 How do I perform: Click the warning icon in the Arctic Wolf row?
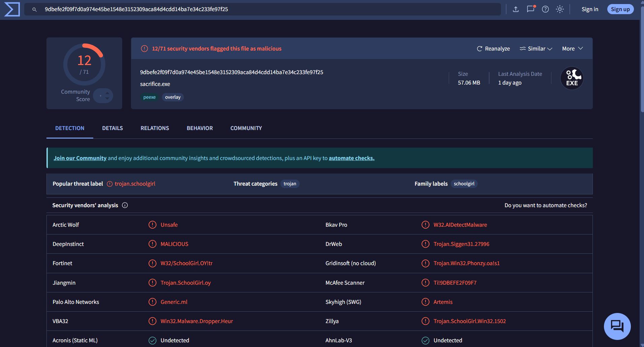(x=152, y=225)
